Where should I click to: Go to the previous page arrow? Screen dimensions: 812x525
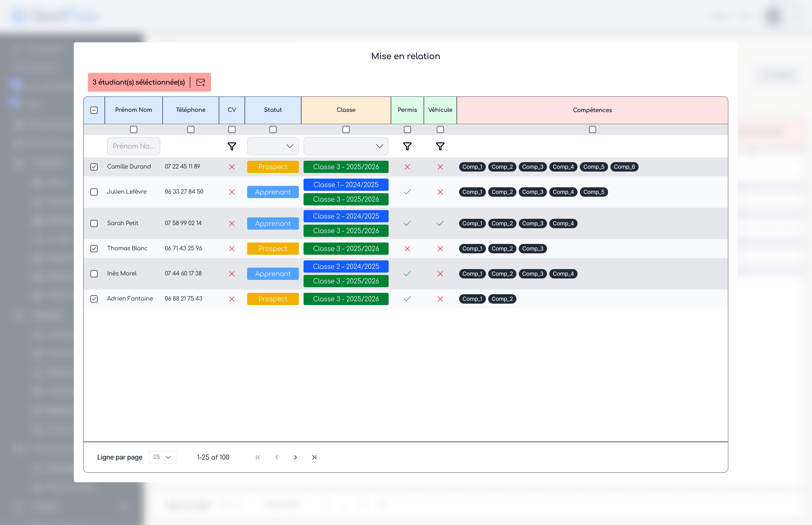[x=277, y=457]
